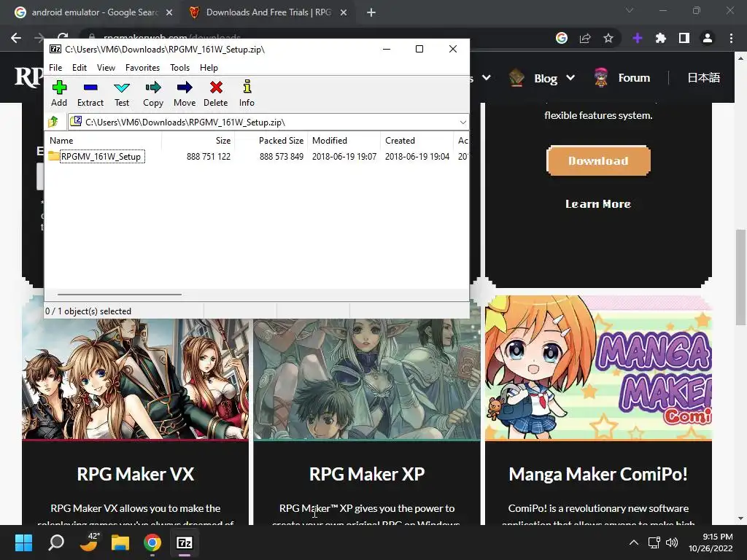Image resolution: width=747 pixels, height=560 pixels.
Task: Sort by the Size column header
Action: click(x=198, y=141)
